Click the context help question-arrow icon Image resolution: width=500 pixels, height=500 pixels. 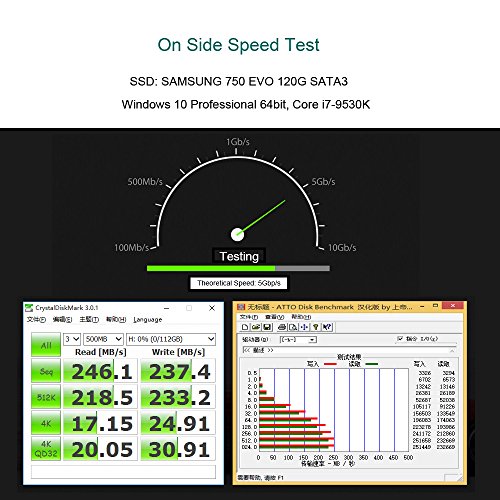pos(327,327)
